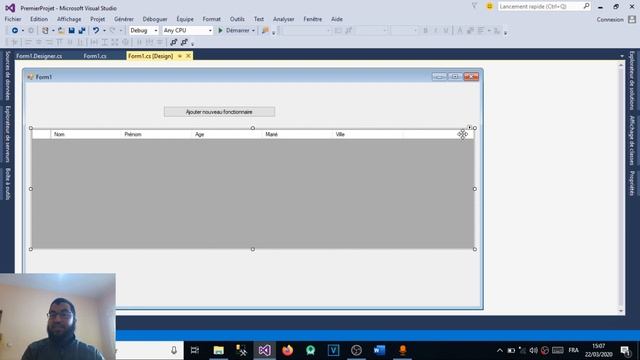Open Microsoft Word from the taskbar
Viewport: 640px width, 360px height.
[x=379, y=350]
